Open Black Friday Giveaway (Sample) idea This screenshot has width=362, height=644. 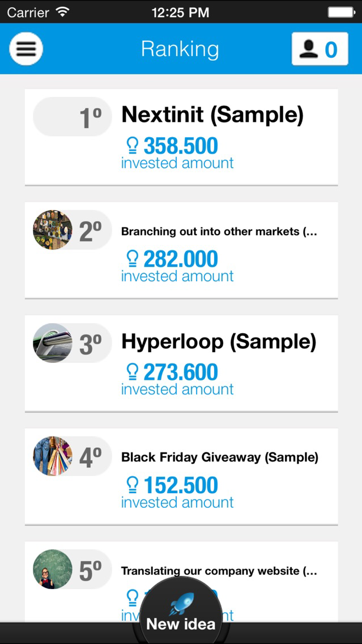point(220,457)
